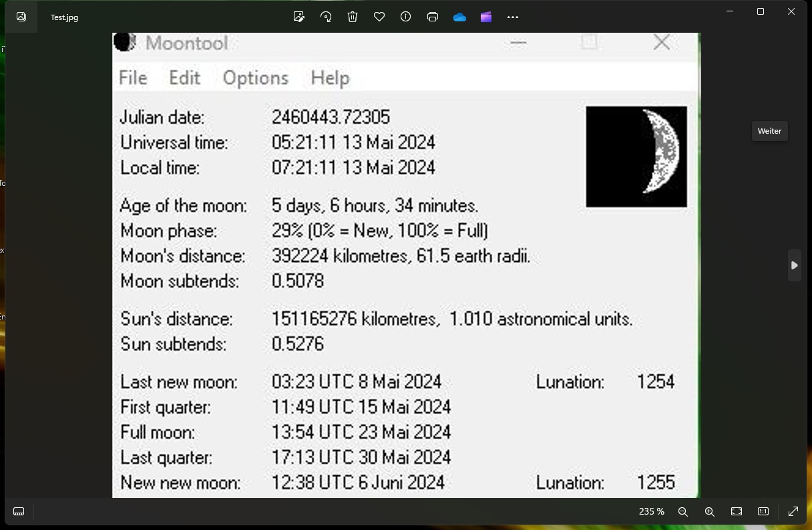Click the Lunation number 1255
The height and width of the screenshot is (530, 812).
point(656,483)
